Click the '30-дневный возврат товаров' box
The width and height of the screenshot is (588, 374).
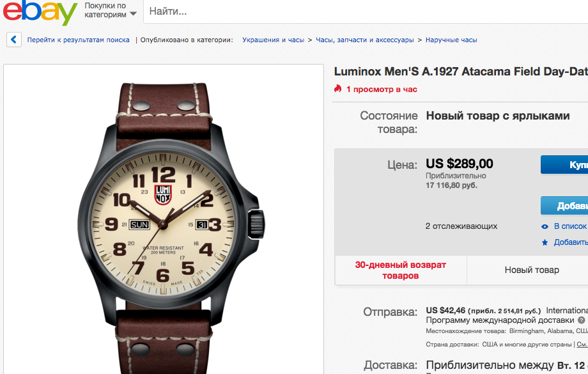pos(401,270)
